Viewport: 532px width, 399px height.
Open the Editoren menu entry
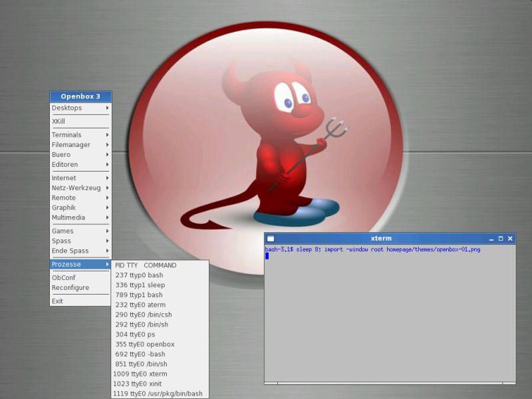click(80, 164)
